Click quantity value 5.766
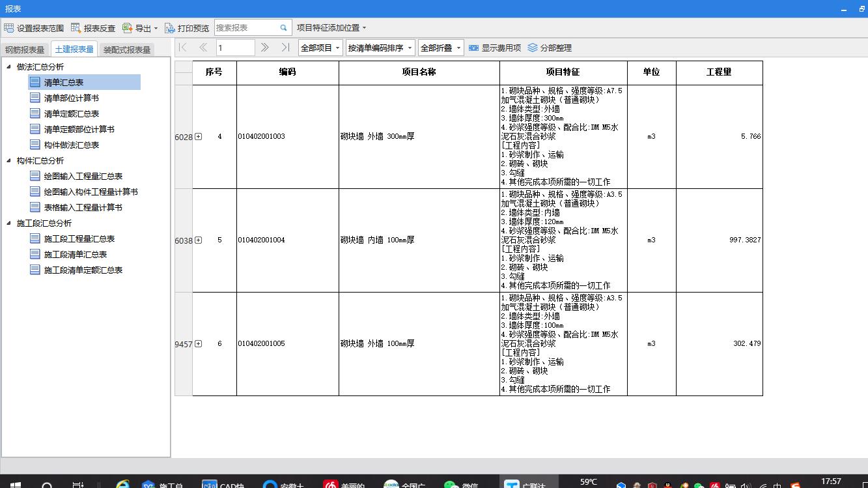This screenshot has width=868, height=488. tap(751, 137)
